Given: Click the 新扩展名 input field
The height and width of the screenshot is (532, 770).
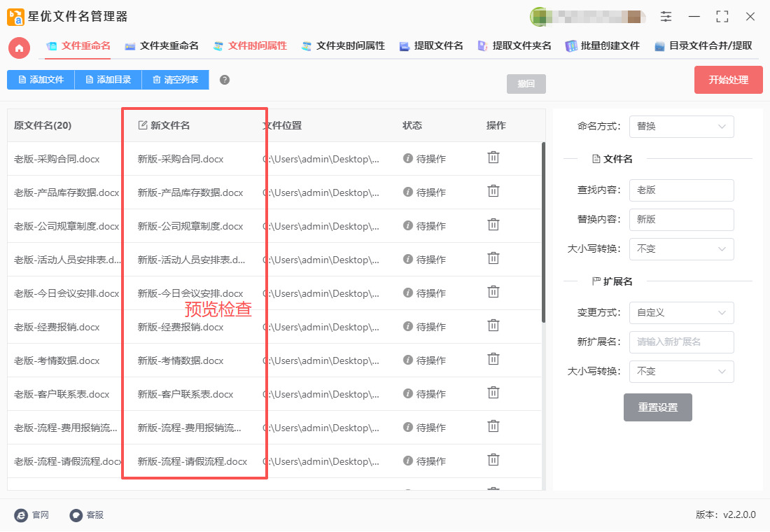Looking at the screenshot, I should 682,342.
